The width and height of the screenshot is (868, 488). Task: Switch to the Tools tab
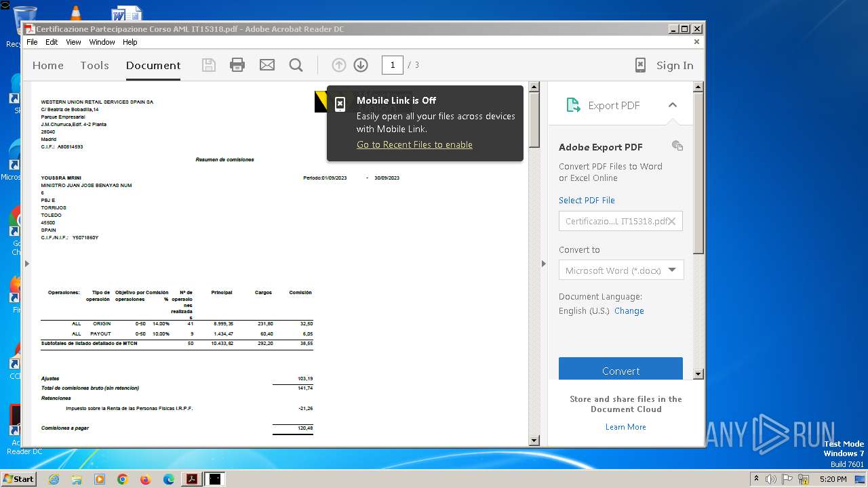[94, 65]
